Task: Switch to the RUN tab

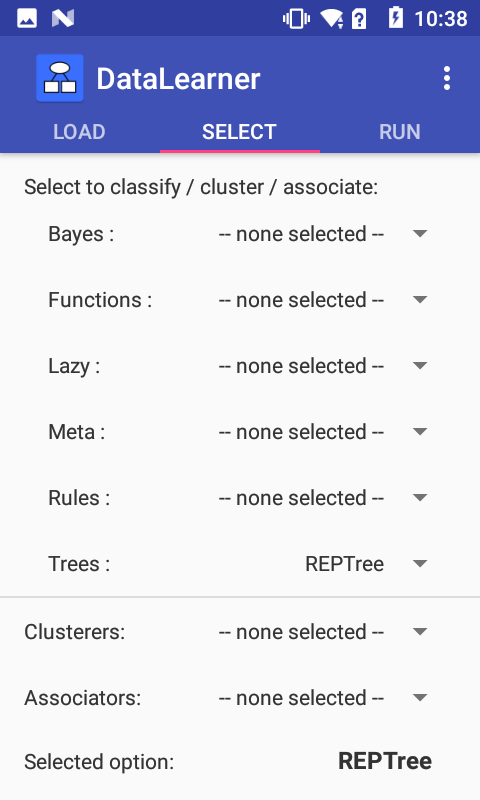Action: pyautogui.click(x=400, y=132)
